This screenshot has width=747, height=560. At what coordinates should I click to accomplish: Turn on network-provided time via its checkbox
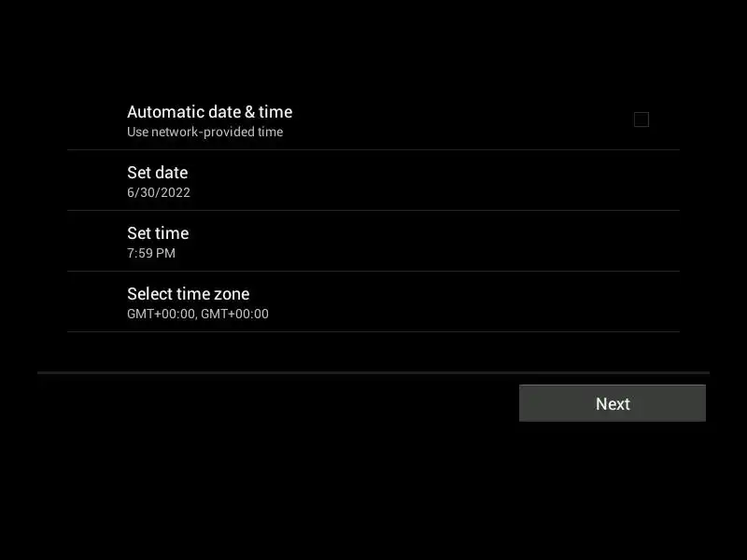(641, 119)
